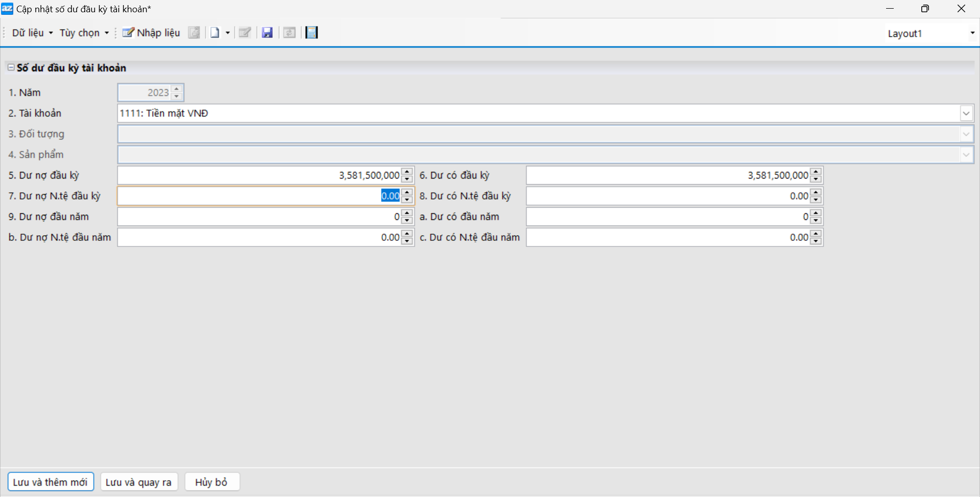The width and height of the screenshot is (980, 497).
Task: Open the Dữ liệu menu
Action: (32, 33)
